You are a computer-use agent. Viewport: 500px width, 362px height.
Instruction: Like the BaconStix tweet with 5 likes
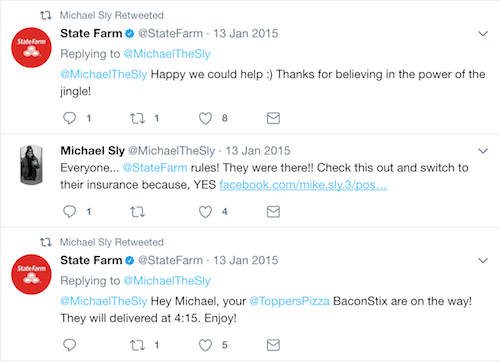(205, 345)
